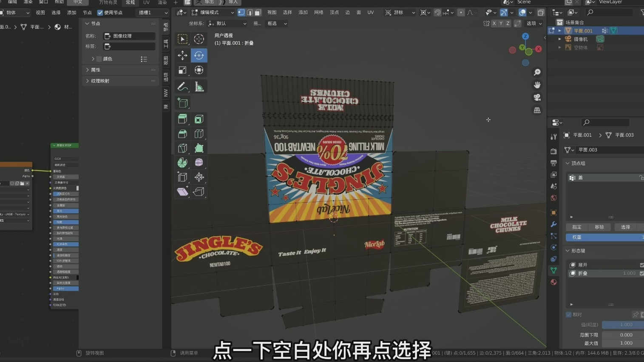This screenshot has height=362, width=644.
Task: Open the Particles properties tab
Action: (x=553, y=236)
